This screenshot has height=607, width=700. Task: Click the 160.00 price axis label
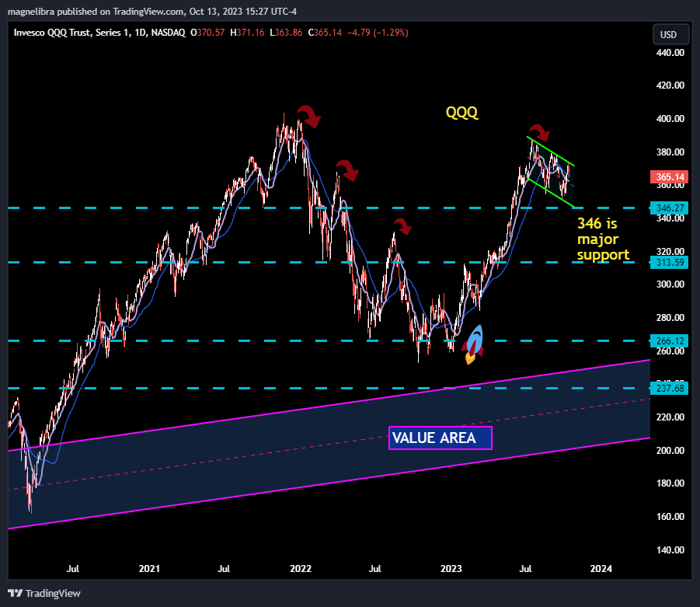pyautogui.click(x=670, y=516)
